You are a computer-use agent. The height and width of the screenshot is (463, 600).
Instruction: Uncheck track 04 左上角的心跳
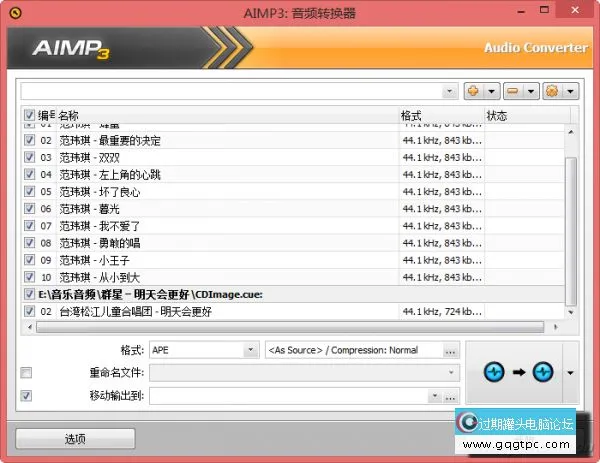(x=29, y=174)
